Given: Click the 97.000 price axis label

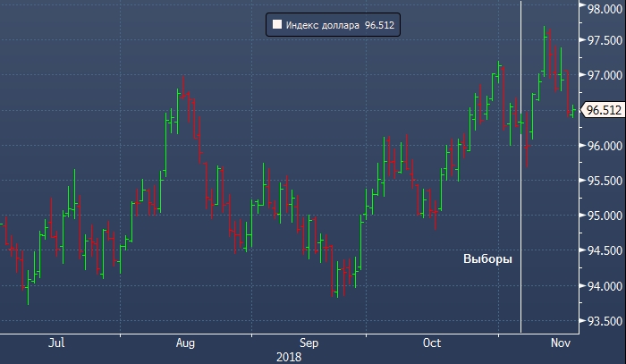Looking at the screenshot, I should click(x=605, y=76).
